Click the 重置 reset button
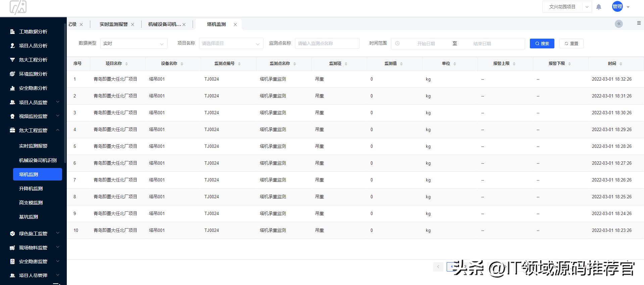The width and height of the screenshot is (644, 285). click(x=571, y=43)
